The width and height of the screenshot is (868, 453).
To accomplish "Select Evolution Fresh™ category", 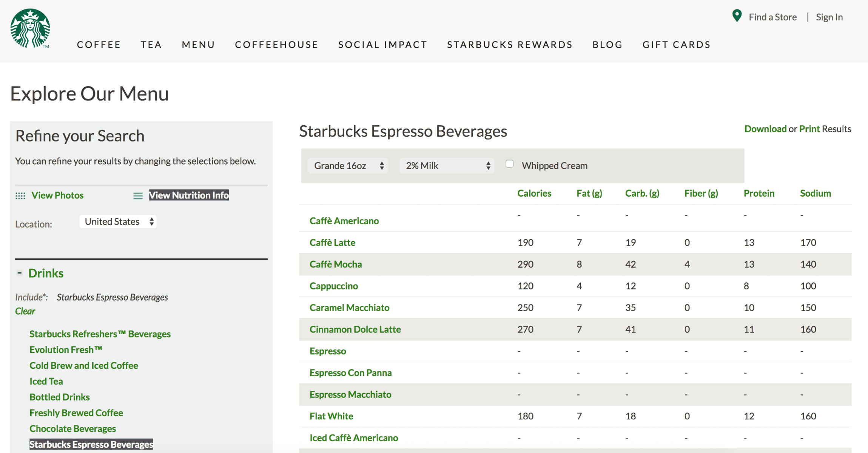I will click(66, 350).
